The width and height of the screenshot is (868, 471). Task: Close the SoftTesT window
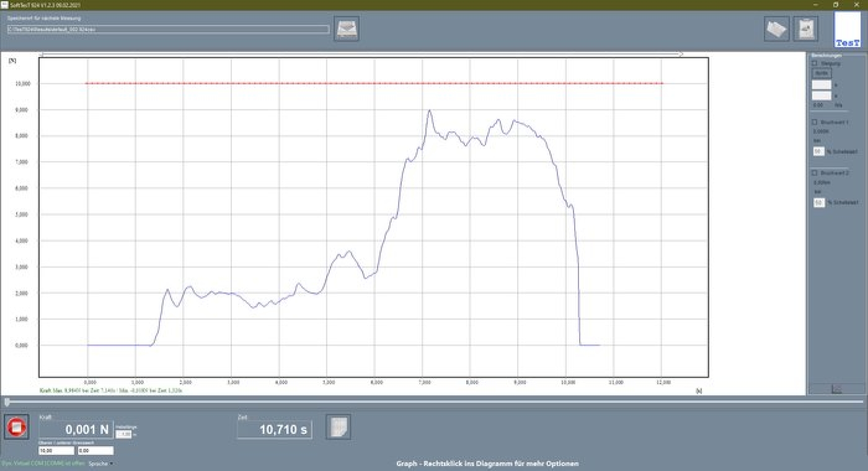(857, 4)
